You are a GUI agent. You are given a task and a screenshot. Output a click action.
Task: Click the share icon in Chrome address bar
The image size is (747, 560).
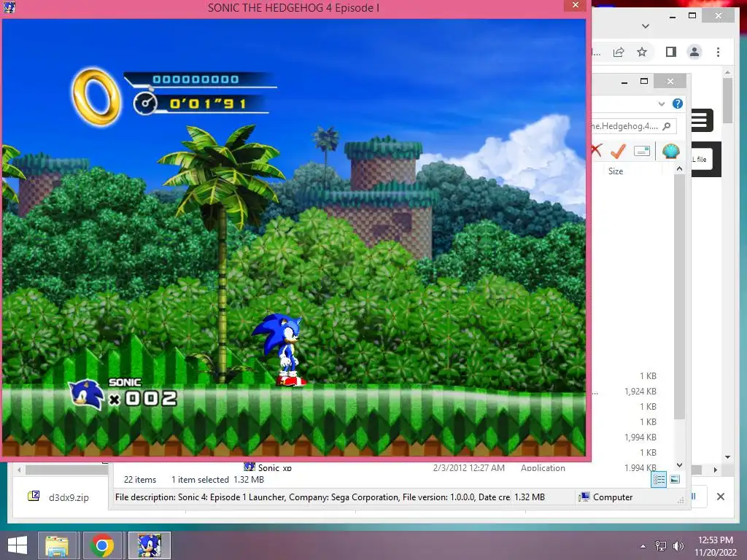[619, 52]
